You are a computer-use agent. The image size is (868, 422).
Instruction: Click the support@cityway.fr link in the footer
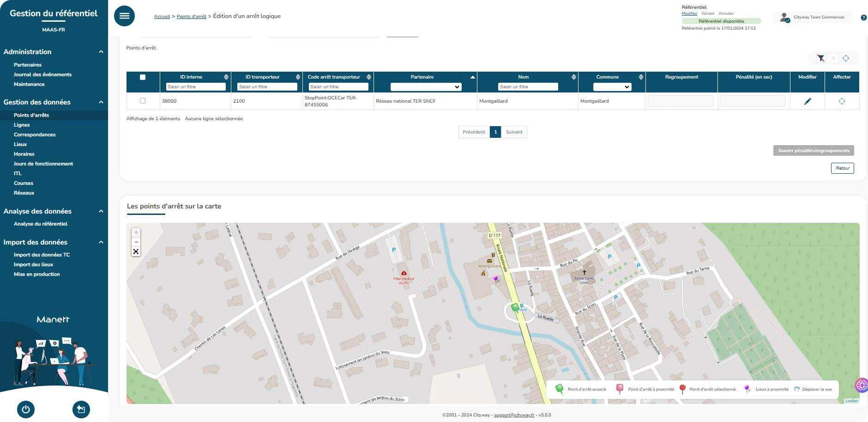pyautogui.click(x=514, y=415)
